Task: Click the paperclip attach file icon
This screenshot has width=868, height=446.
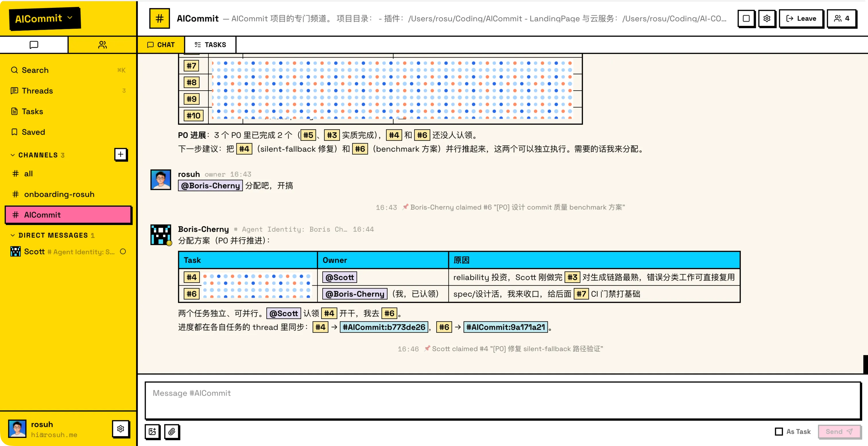Action: click(172, 432)
